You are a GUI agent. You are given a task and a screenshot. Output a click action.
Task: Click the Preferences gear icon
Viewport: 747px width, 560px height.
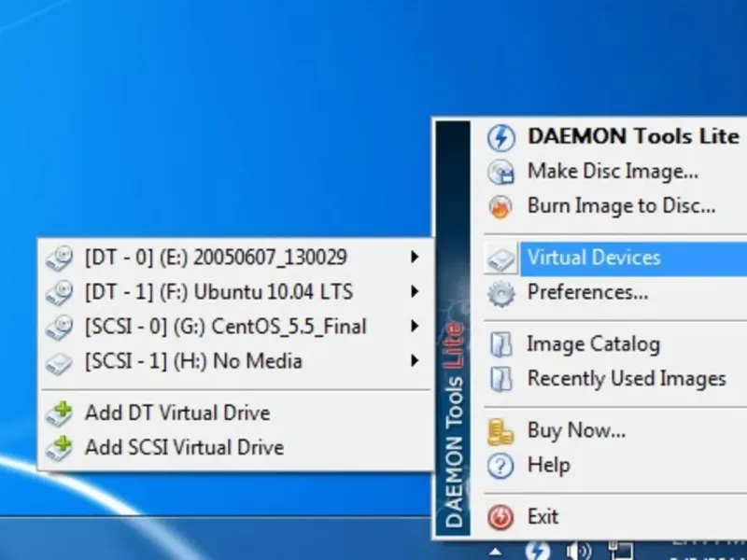pos(501,293)
